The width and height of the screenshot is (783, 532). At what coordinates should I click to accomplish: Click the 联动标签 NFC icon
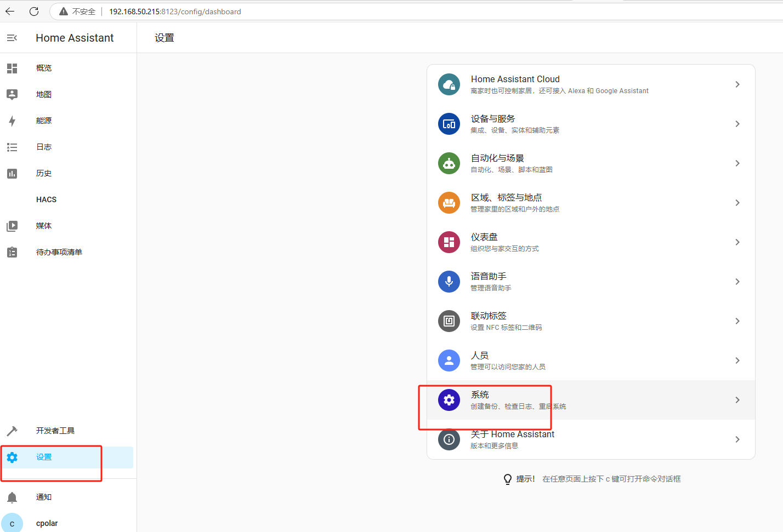(x=449, y=321)
